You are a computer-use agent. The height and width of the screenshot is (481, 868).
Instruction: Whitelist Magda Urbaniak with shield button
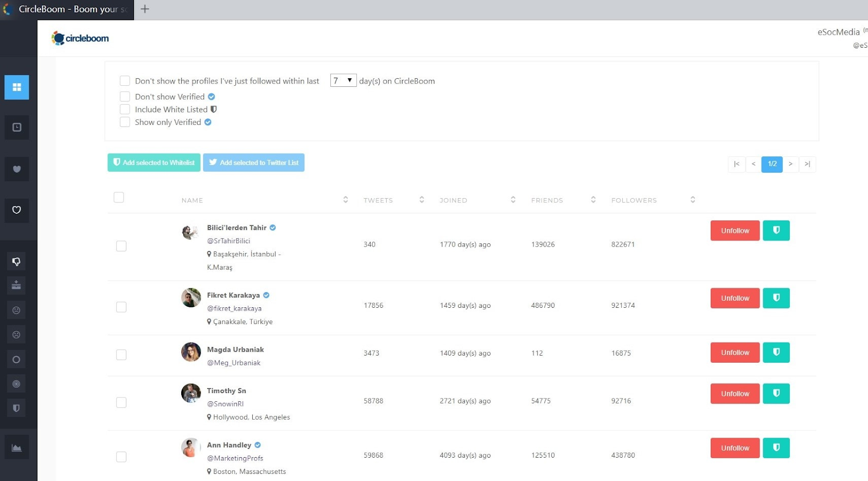(x=776, y=352)
